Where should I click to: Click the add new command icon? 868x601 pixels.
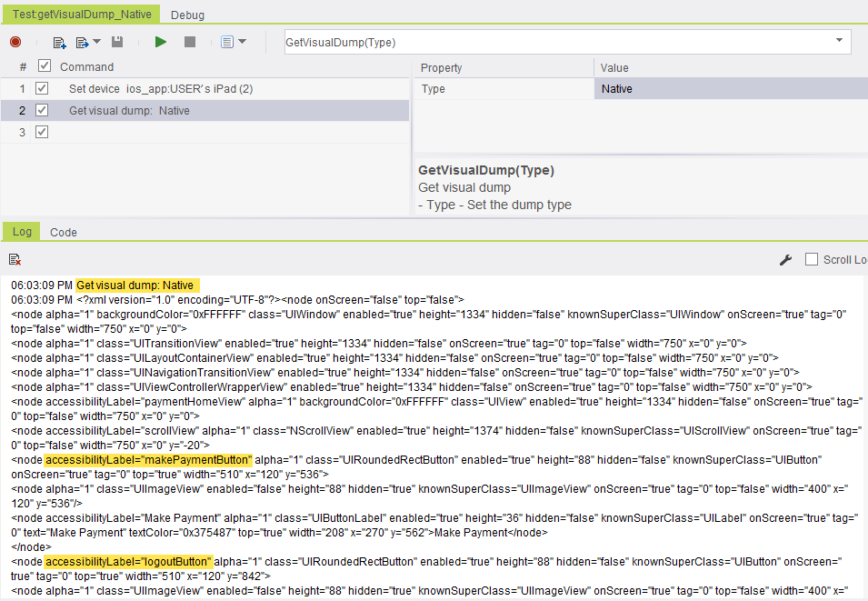(60, 42)
